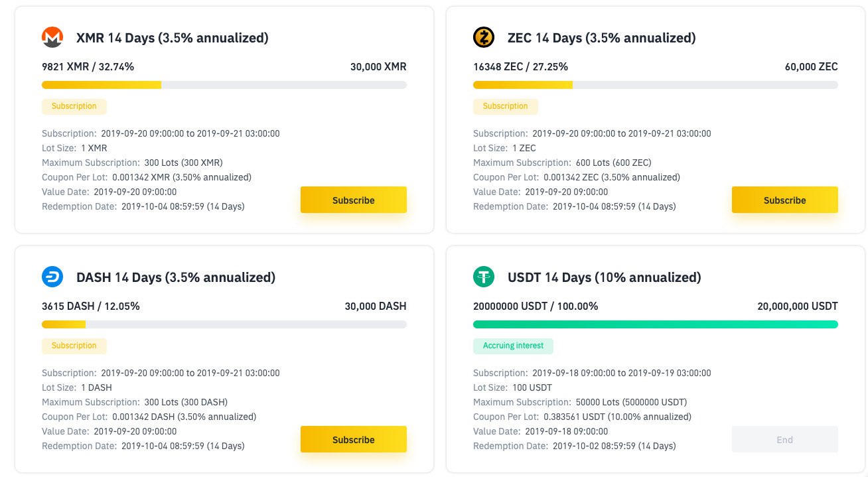The image size is (868, 477).
Task: Click the DASH subscription progress bar
Action: pos(224,324)
